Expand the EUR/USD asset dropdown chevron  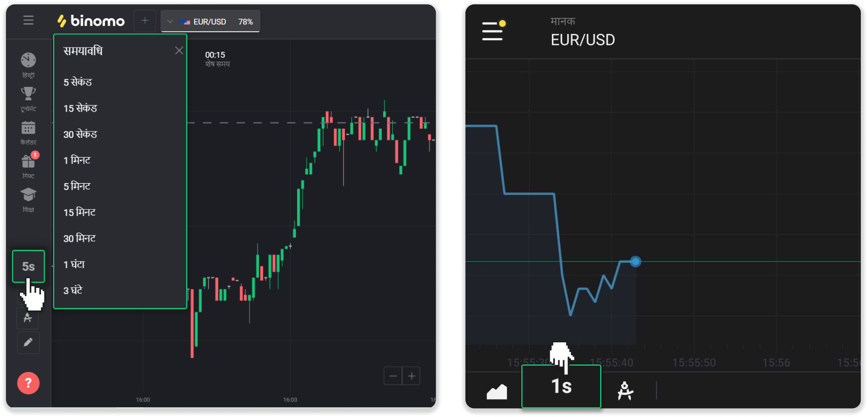click(x=170, y=21)
